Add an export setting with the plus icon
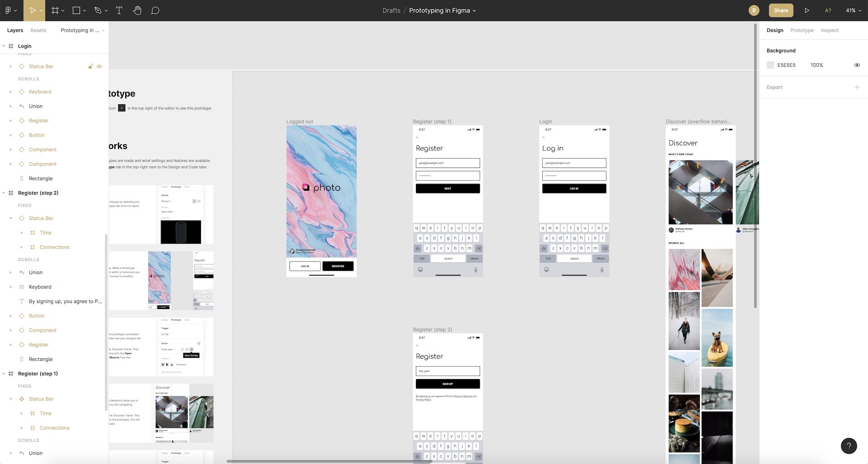Image resolution: width=868 pixels, height=464 pixels. point(857,87)
